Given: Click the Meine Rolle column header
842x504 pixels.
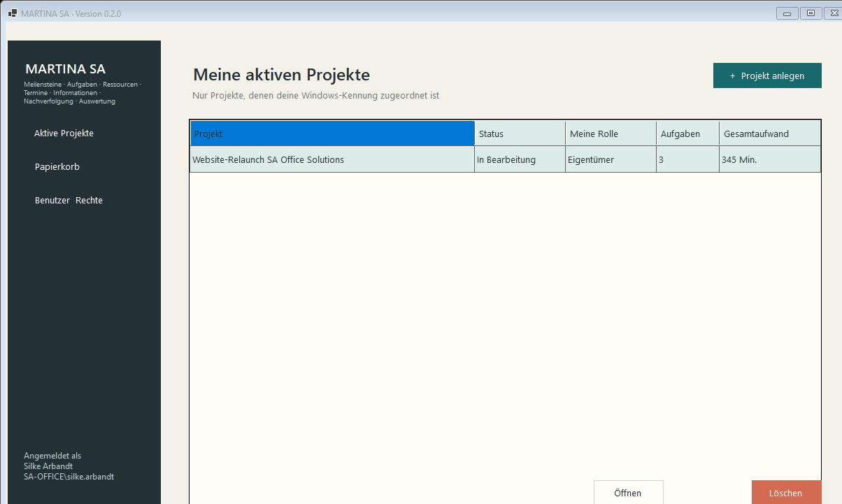Looking at the screenshot, I should (611, 134).
